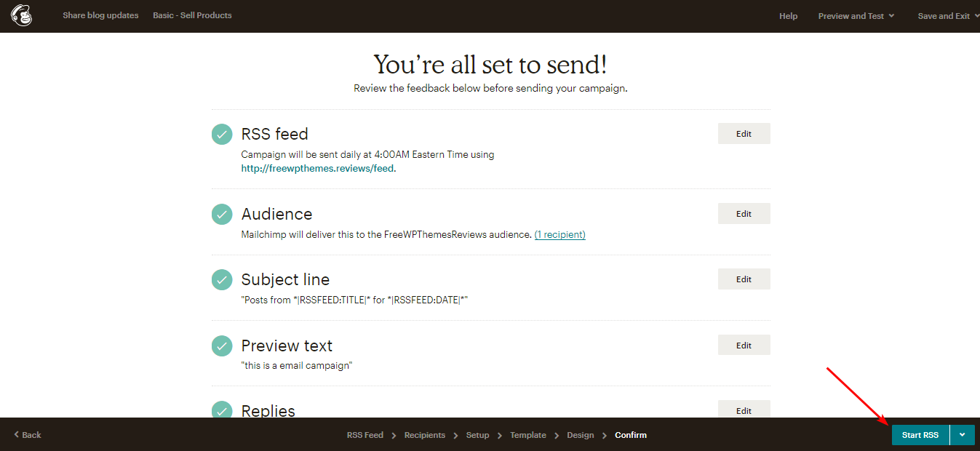Viewport: 980px width, 451px height.
Task: Expand the Preview and Test menu
Action: [856, 16]
